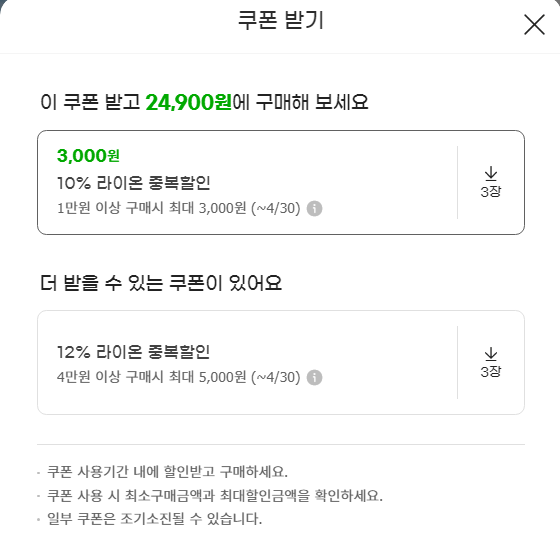Download the 12% 라이온 중복할인 coupon arrow
560x556 pixels.
(491, 354)
